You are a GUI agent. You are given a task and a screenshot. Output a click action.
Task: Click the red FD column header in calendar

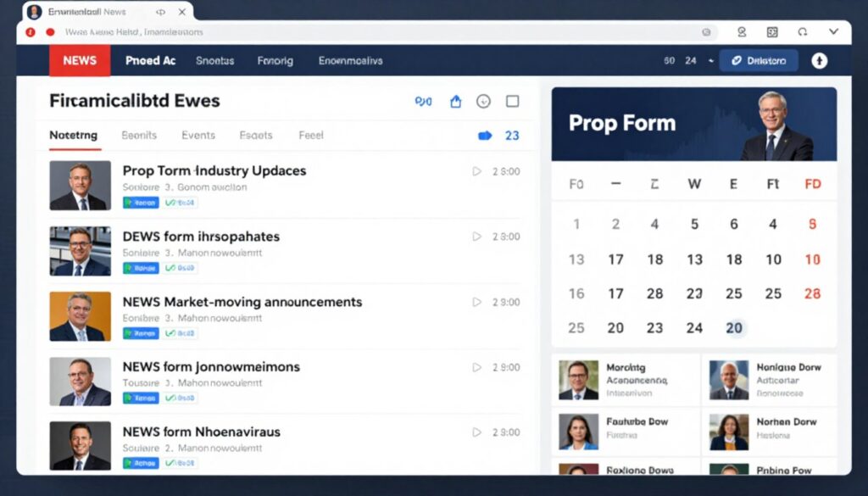click(813, 184)
